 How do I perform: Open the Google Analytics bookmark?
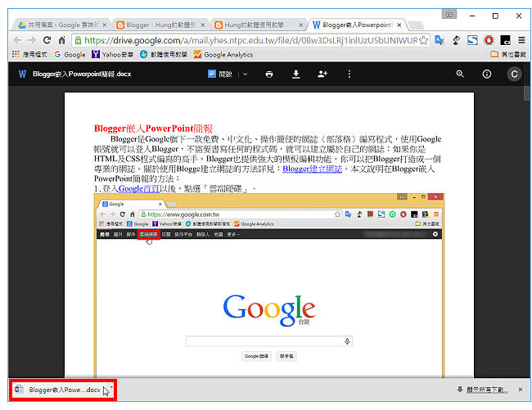(223, 54)
